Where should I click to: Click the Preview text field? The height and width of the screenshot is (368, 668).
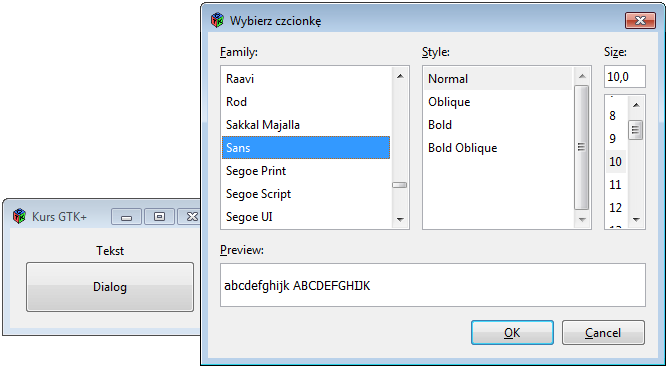click(433, 285)
